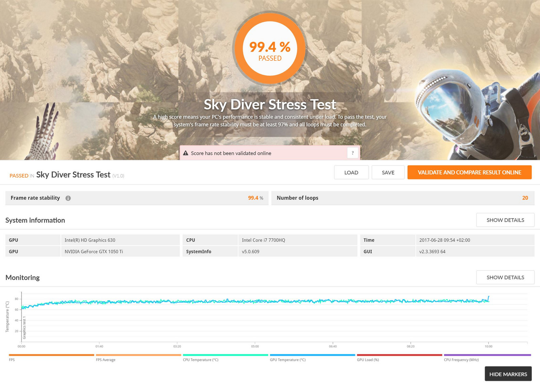Click the warning triangle icon in validation banner
540x392 pixels.
(185, 153)
